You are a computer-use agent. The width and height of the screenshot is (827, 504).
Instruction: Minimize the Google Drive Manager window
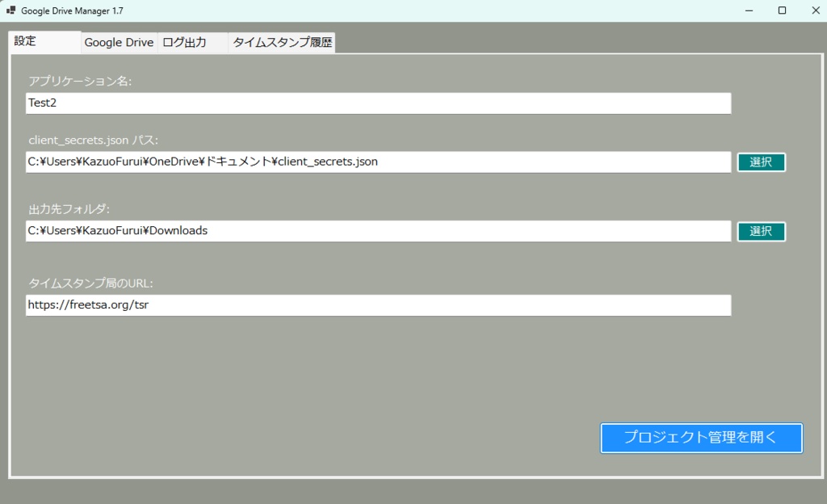pyautogui.click(x=749, y=10)
